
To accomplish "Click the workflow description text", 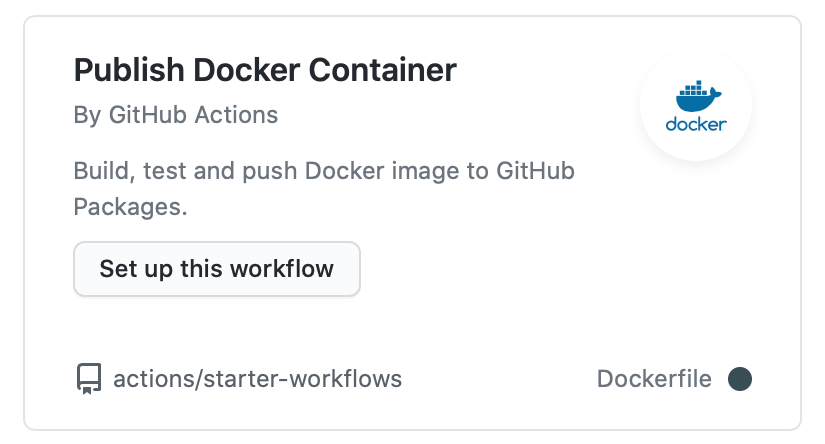I will [x=324, y=188].
